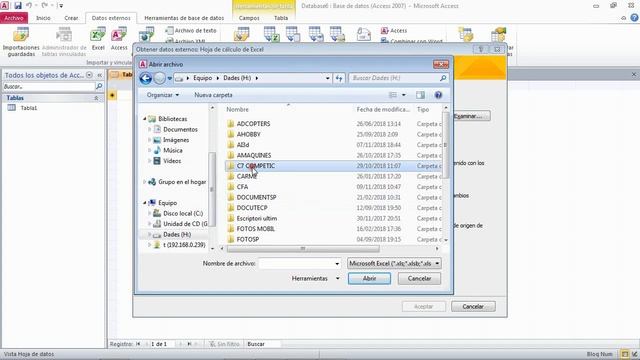
Task: Switch to the Campos tab
Action: [x=249, y=18]
